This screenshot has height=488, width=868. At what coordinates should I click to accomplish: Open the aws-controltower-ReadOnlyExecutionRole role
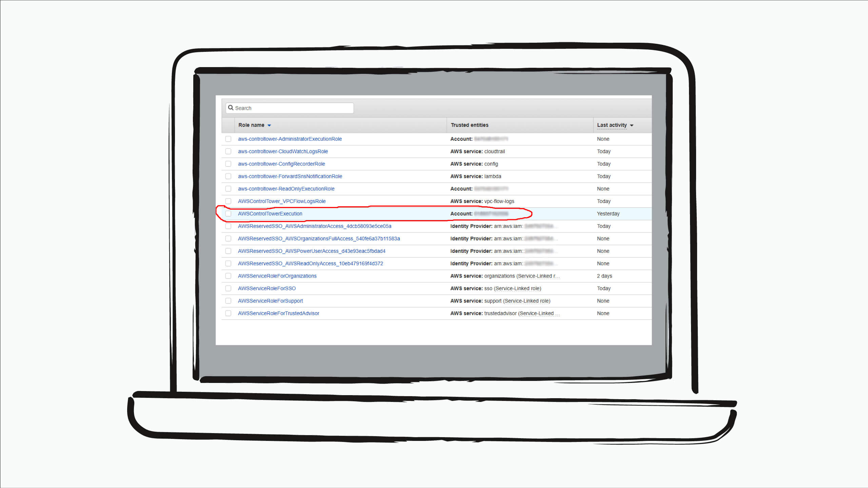click(x=286, y=189)
